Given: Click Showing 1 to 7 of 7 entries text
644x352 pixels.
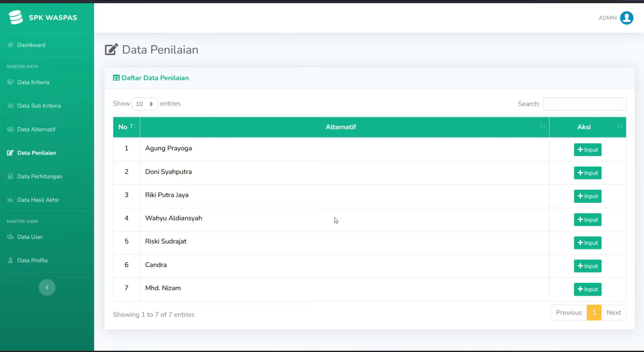Looking at the screenshot, I should [154, 314].
